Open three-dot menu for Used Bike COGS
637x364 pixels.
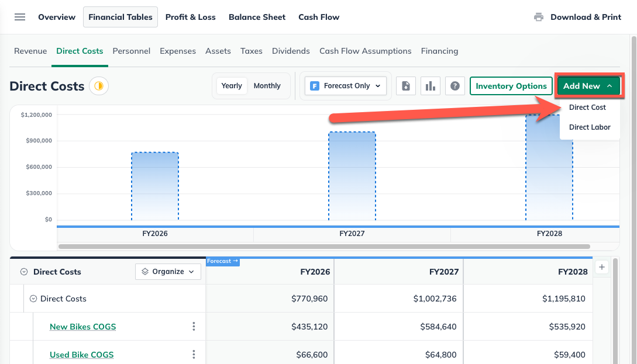(194, 355)
